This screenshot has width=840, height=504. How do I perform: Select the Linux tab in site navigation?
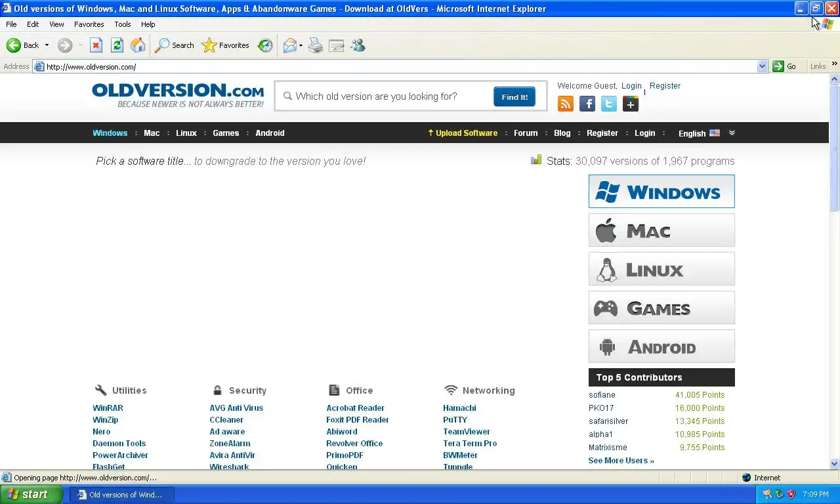(186, 133)
